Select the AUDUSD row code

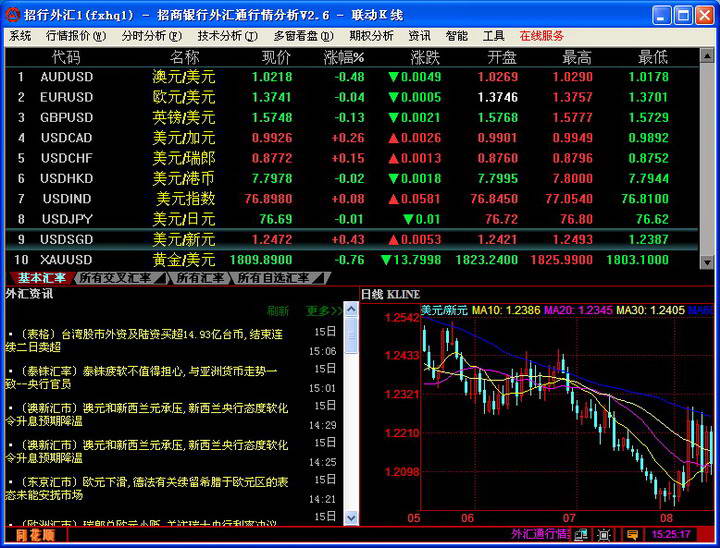point(67,77)
